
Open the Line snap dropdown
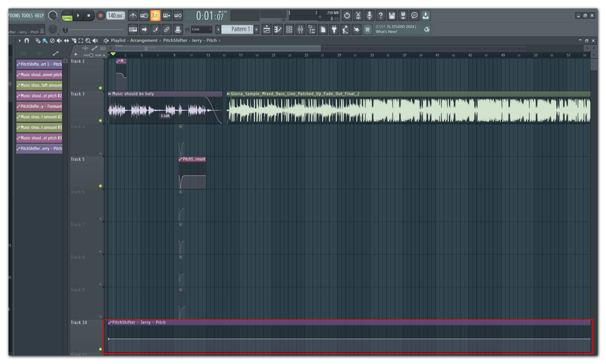(202, 29)
